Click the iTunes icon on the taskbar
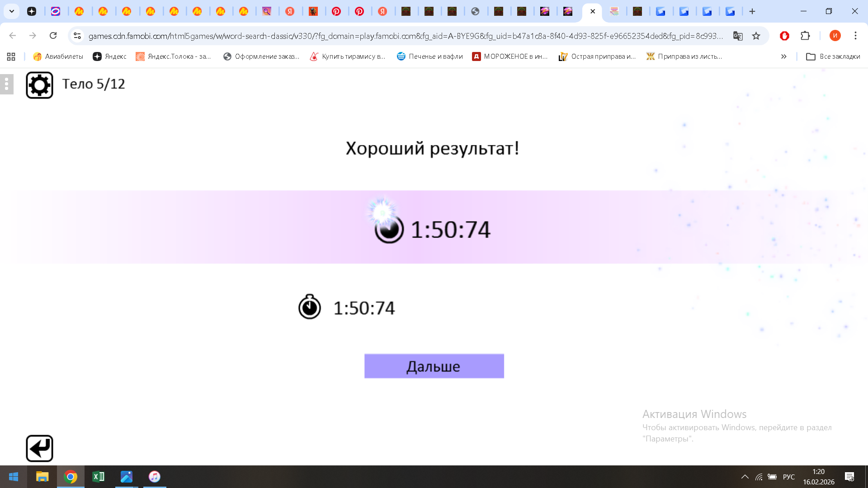Screen dimensions: 868x488 154,477
